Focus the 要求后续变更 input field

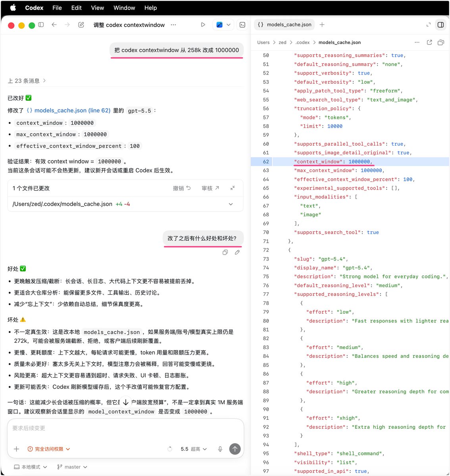pos(125,428)
